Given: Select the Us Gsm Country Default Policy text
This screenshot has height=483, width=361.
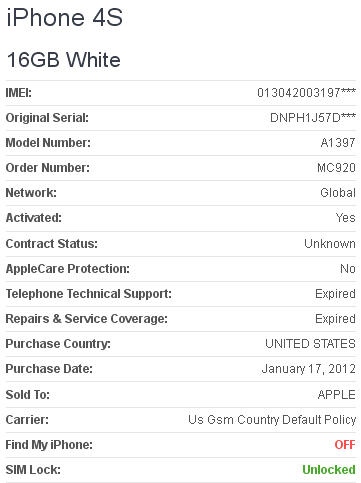Looking at the screenshot, I should (x=272, y=420).
